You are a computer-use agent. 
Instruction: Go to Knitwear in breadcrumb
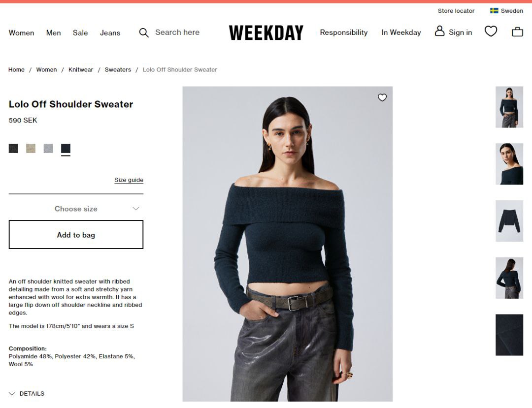click(81, 70)
